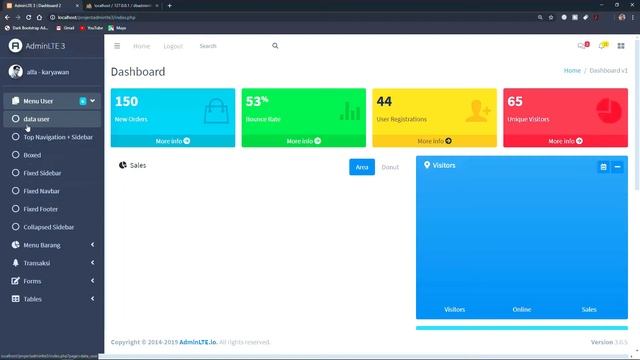Click the shopping bag icon on New Orders
640x360 pixels.
pos(216,111)
